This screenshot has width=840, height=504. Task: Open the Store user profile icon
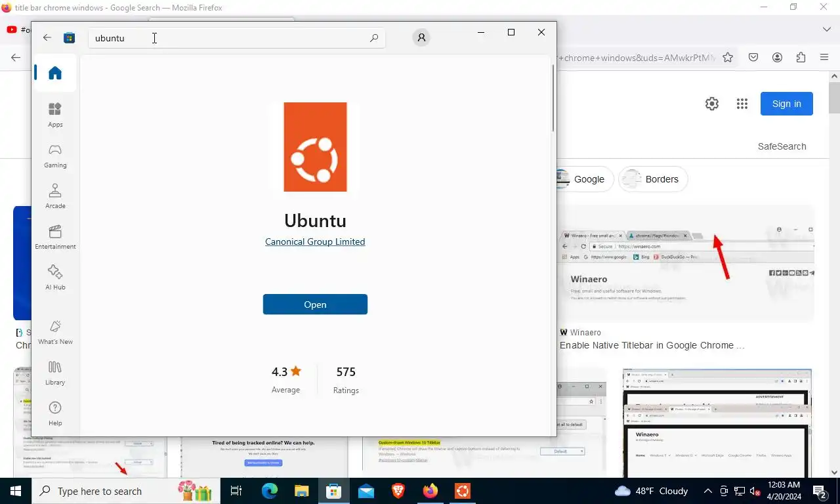421,37
